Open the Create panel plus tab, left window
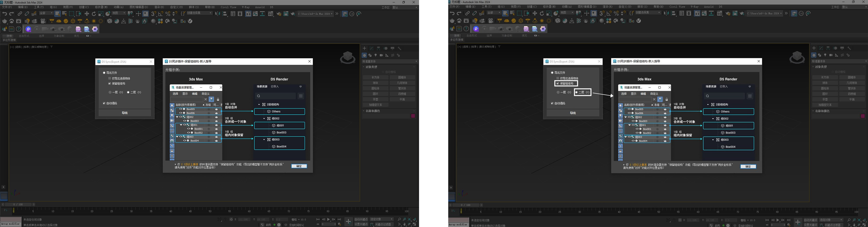This screenshot has height=227, width=868. tap(364, 48)
